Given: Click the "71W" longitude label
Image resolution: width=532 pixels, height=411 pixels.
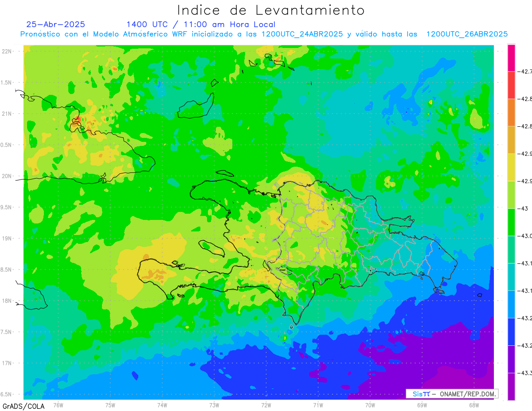Looking at the screenshot, I should pos(318,405).
